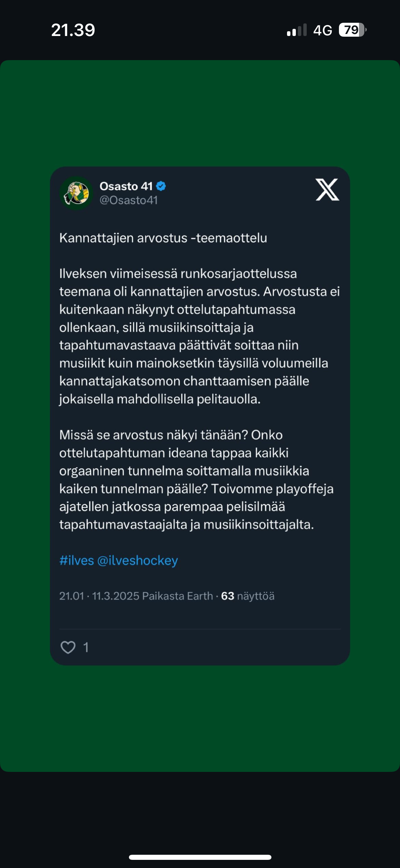This screenshot has width=400, height=868.
Task: Tap the @Osasto41 handle
Action: click(129, 200)
